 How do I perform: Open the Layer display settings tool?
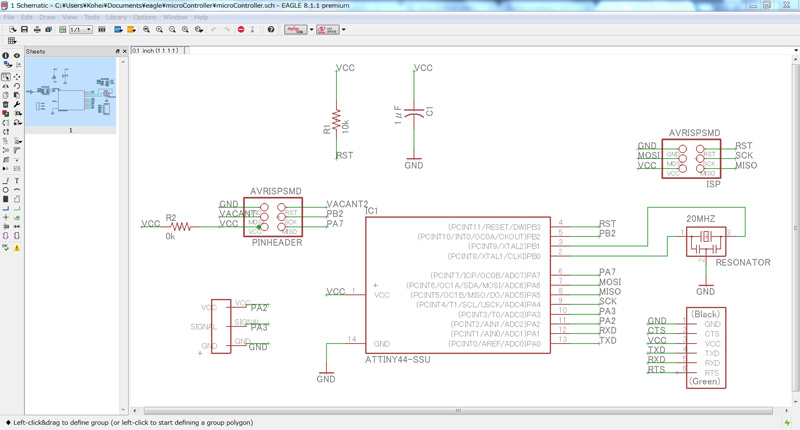7,64
